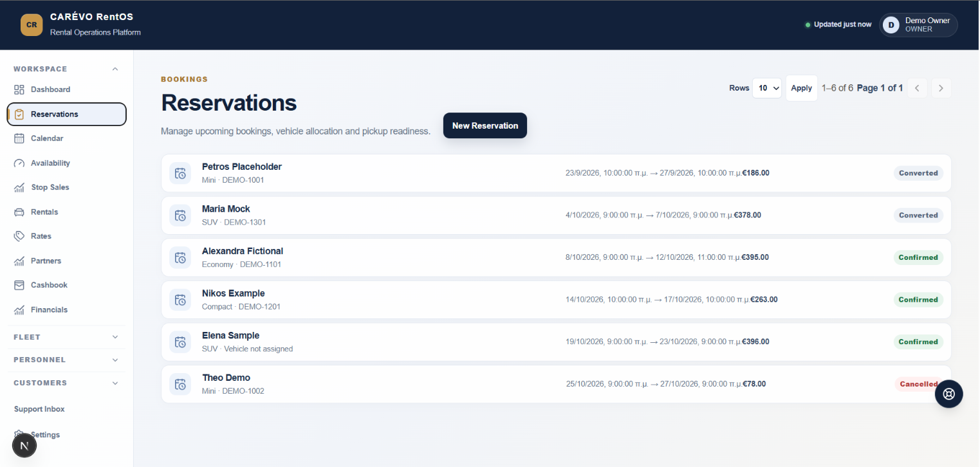Click the Reservations clipboard icon
The height and width of the screenshot is (467, 980).
(19, 114)
